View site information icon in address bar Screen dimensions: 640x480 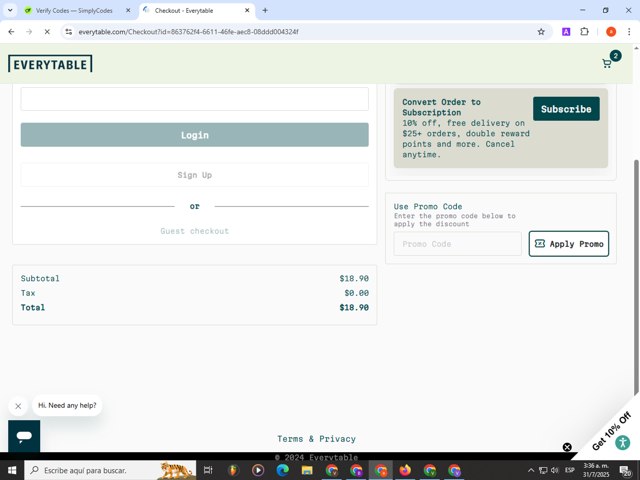[x=69, y=32]
